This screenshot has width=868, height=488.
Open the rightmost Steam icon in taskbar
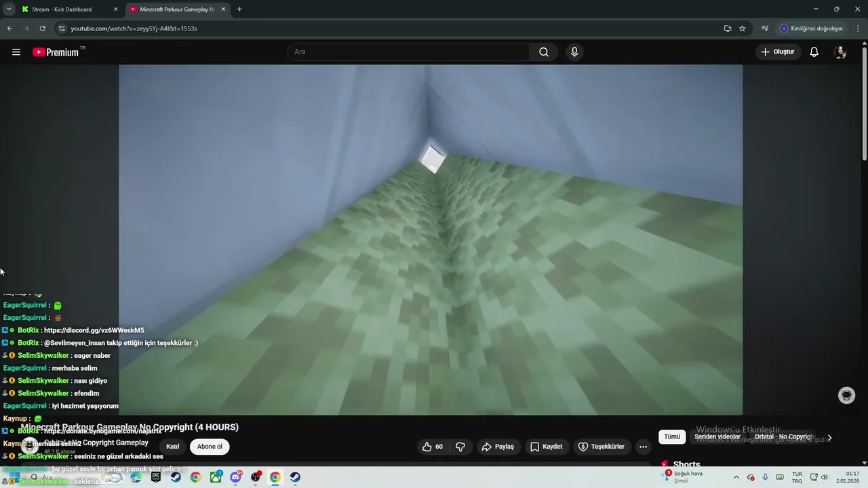295,477
